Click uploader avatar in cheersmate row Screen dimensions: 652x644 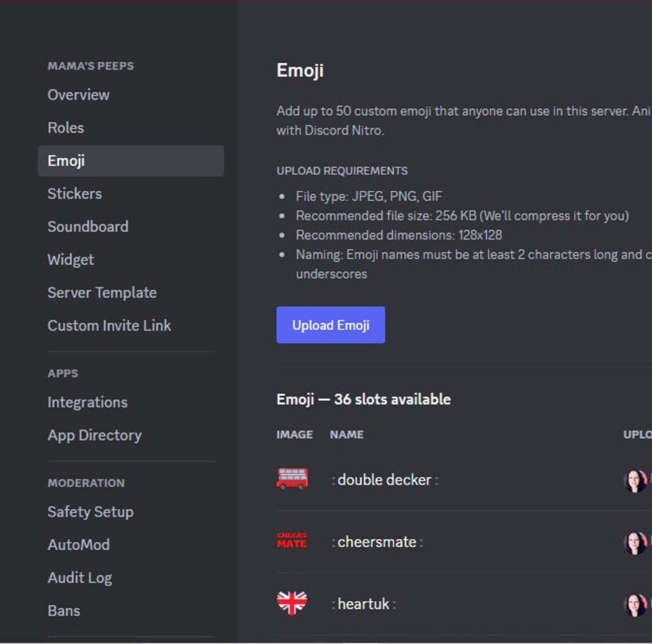(635, 543)
